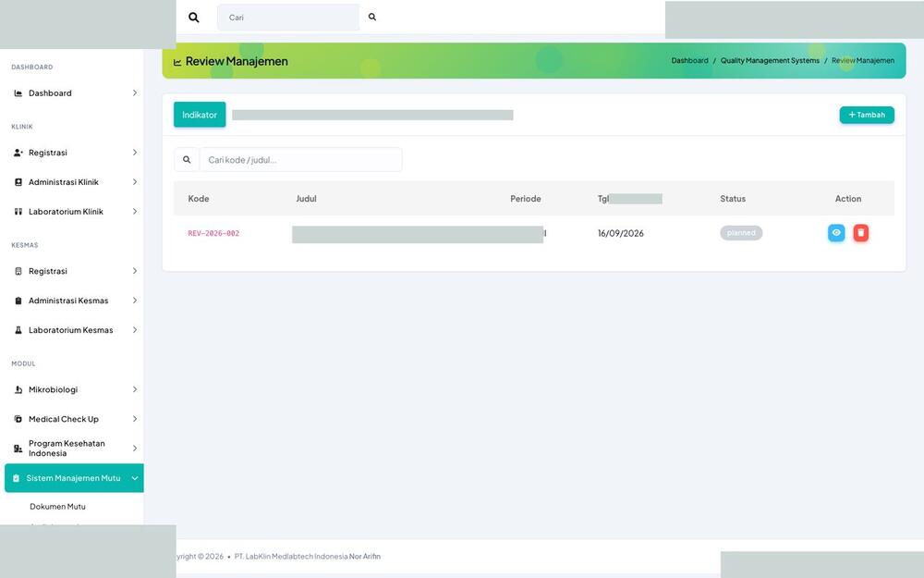924x578 pixels.
Task: Click the 16/09/2026 date cell
Action: click(x=621, y=234)
